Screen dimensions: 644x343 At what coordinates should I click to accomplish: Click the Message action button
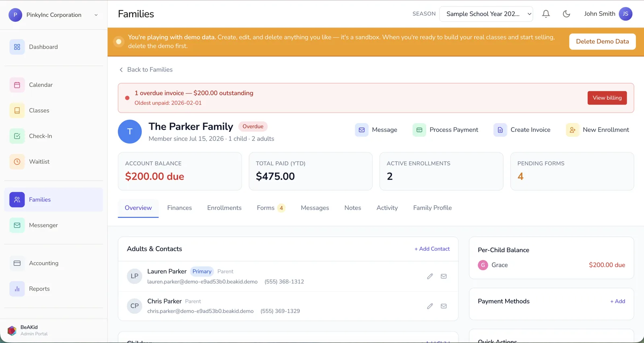coord(376,130)
